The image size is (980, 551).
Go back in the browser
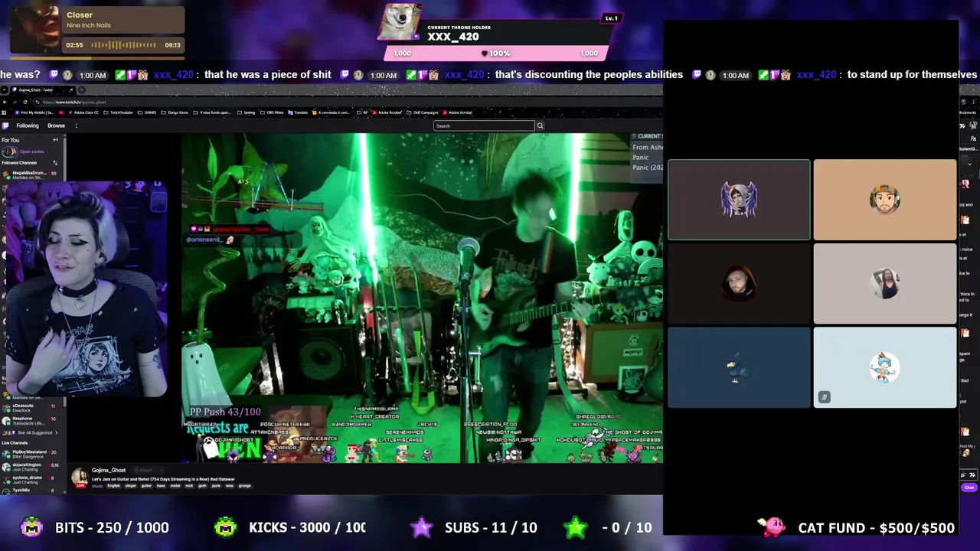tap(5, 102)
